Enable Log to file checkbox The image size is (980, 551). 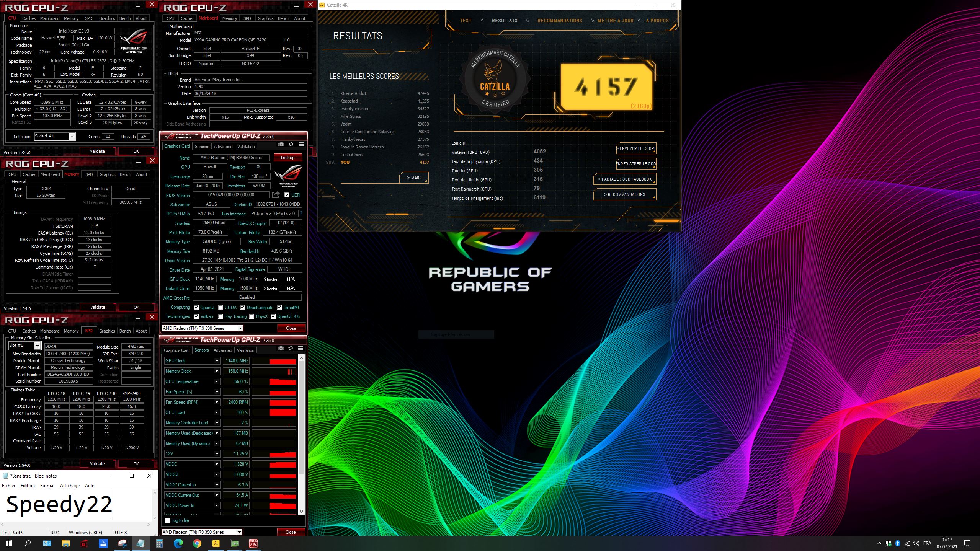(167, 520)
